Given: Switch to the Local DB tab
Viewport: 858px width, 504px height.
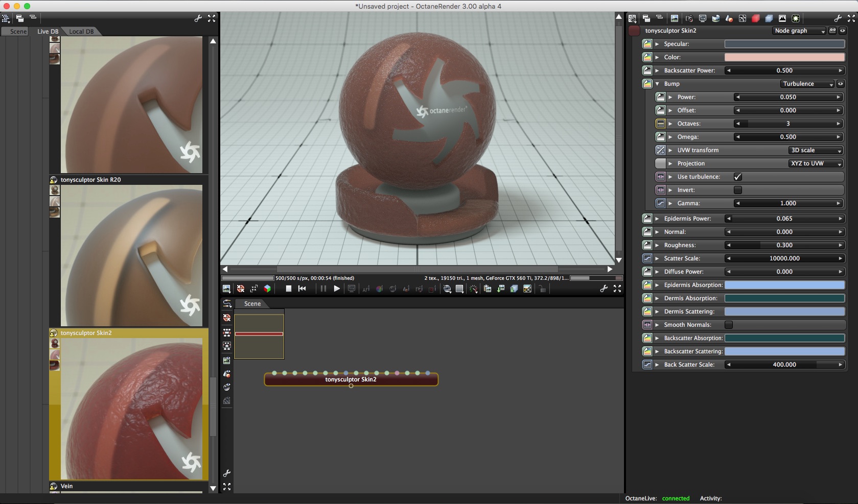Looking at the screenshot, I should tap(81, 32).
